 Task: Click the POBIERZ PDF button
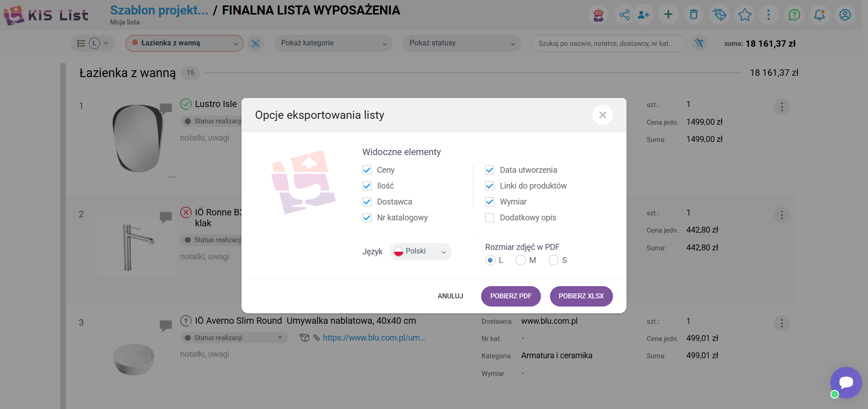tap(511, 296)
